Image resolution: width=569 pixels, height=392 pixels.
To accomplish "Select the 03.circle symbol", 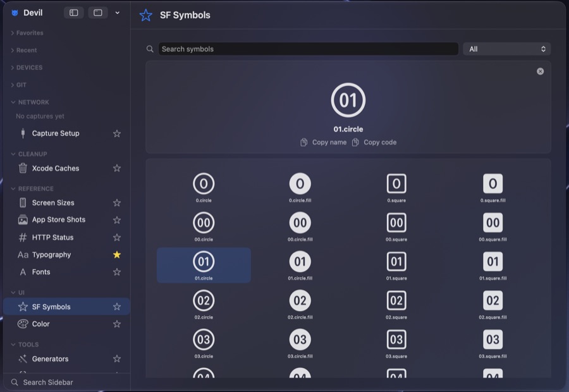I will click(204, 343).
